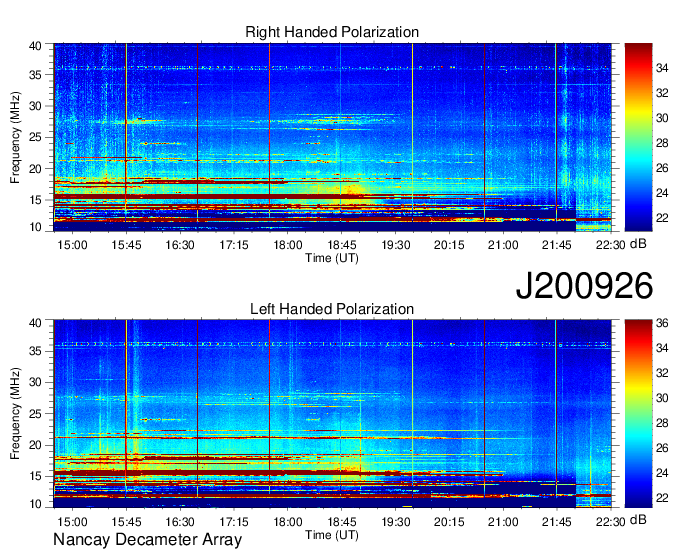680x552 pixels.
Task: Click the "36" value on Left Handed colorbar
Action: tap(662, 323)
